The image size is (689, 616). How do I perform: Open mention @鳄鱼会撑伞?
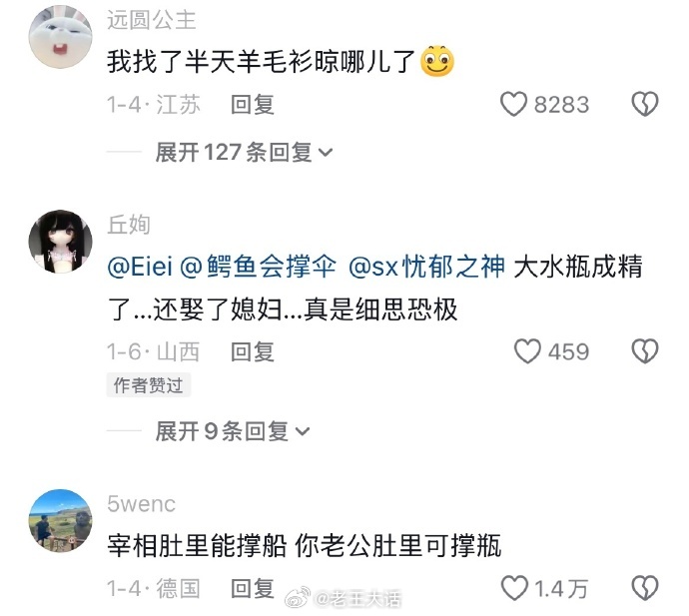(259, 267)
